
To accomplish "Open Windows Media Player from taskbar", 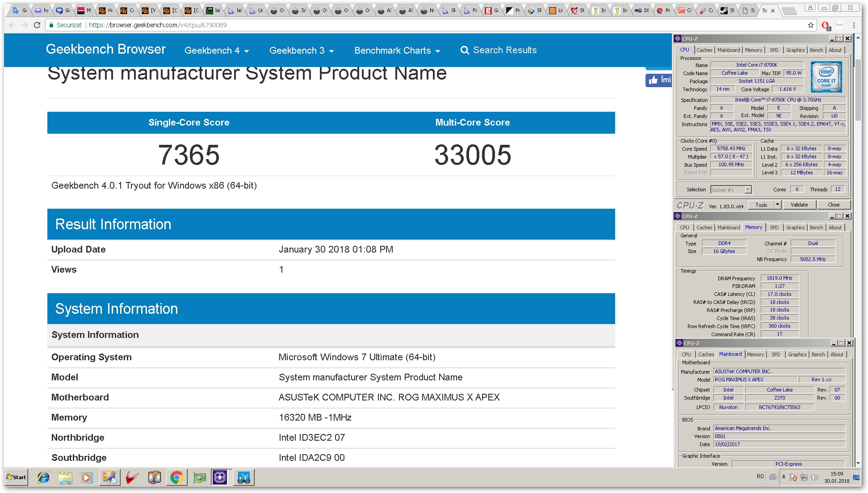I will pyautogui.click(x=87, y=477).
